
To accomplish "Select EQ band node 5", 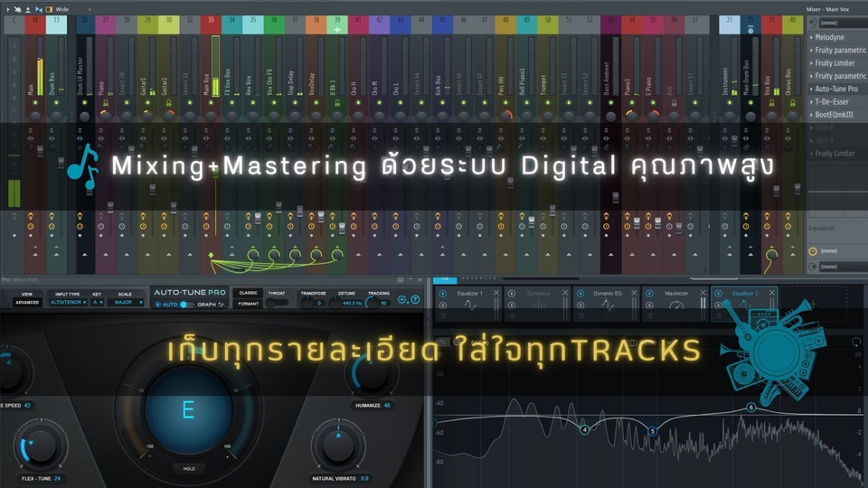I will pos(652,430).
